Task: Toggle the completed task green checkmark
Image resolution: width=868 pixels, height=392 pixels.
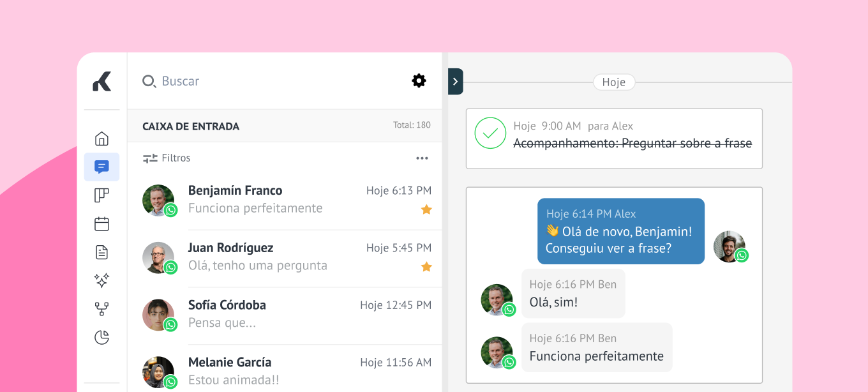Action: click(490, 133)
